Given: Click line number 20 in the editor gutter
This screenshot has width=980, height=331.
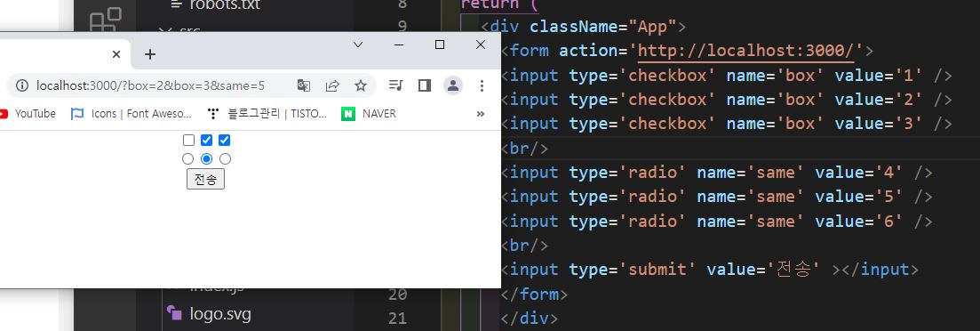Looking at the screenshot, I should [397, 295].
